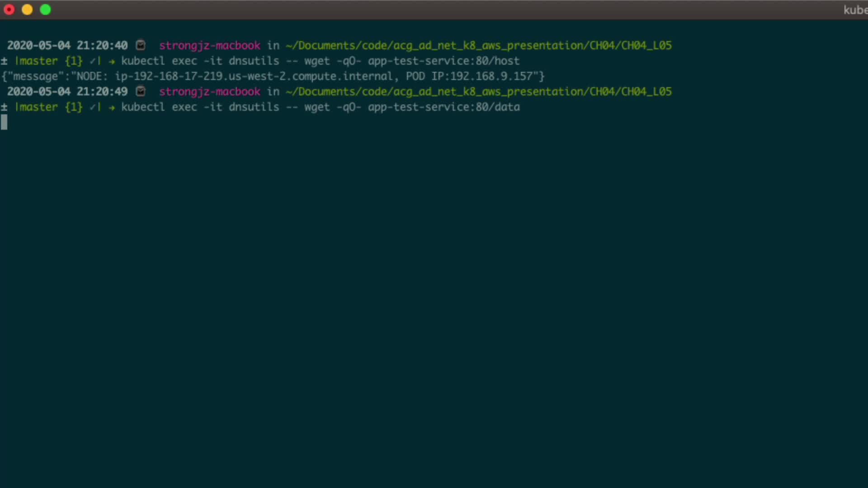The image size is (868, 488).
Task: Click the yellow minimize window button
Action: tap(27, 9)
